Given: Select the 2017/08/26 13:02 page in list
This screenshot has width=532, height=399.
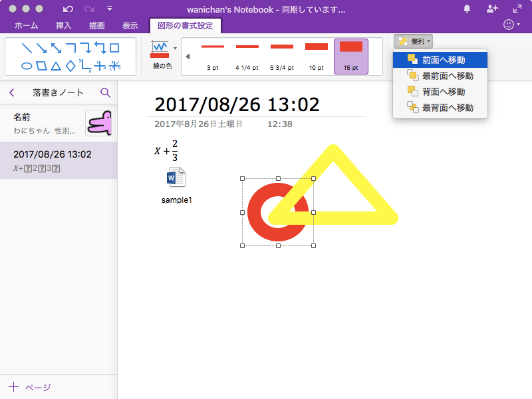Looking at the screenshot, I should click(59, 160).
